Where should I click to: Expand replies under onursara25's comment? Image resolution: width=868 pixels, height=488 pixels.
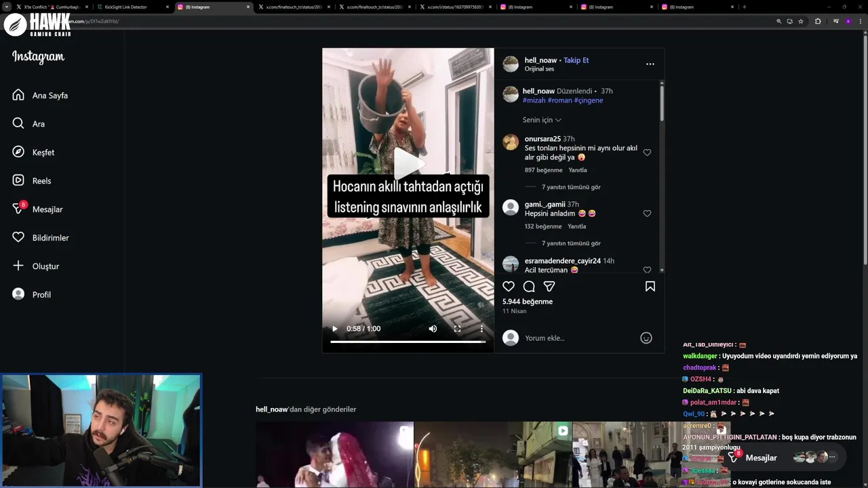pos(571,187)
